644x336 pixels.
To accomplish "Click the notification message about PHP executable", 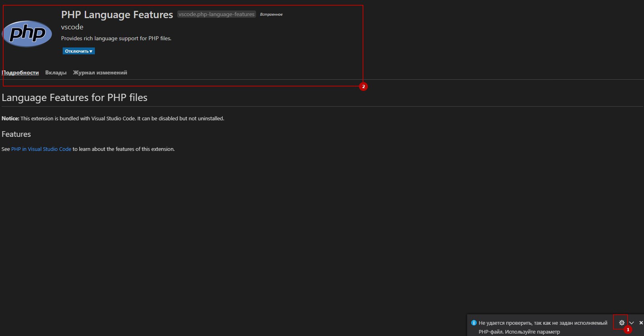I will tap(543, 327).
